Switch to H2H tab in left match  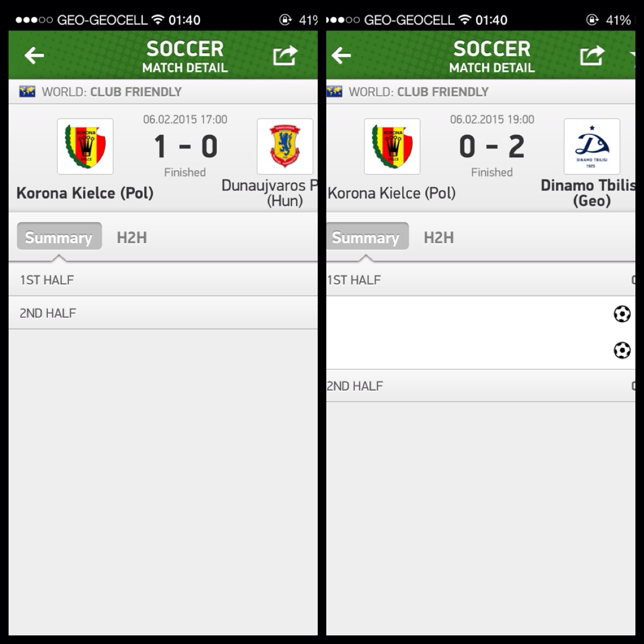(x=132, y=237)
